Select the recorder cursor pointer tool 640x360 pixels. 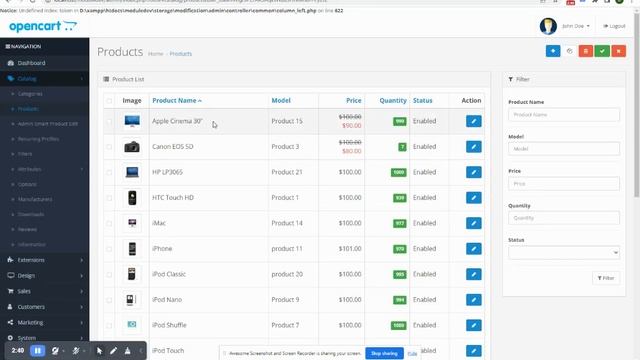click(99, 351)
